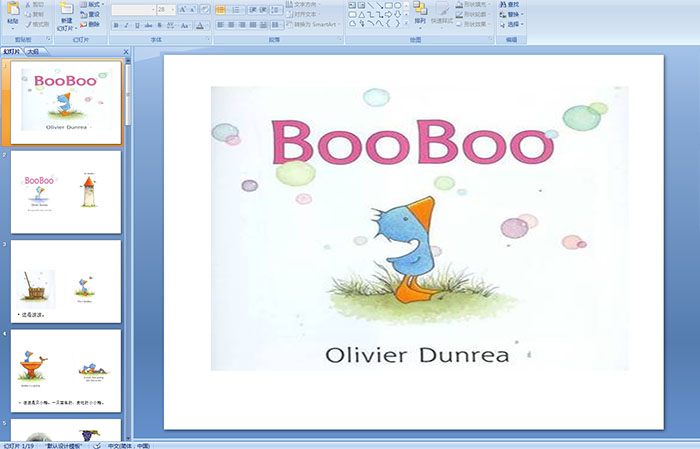Viewport: 700px width, 449px height.
Task: Open the font name combo box
Action: (x=133, y=10)
